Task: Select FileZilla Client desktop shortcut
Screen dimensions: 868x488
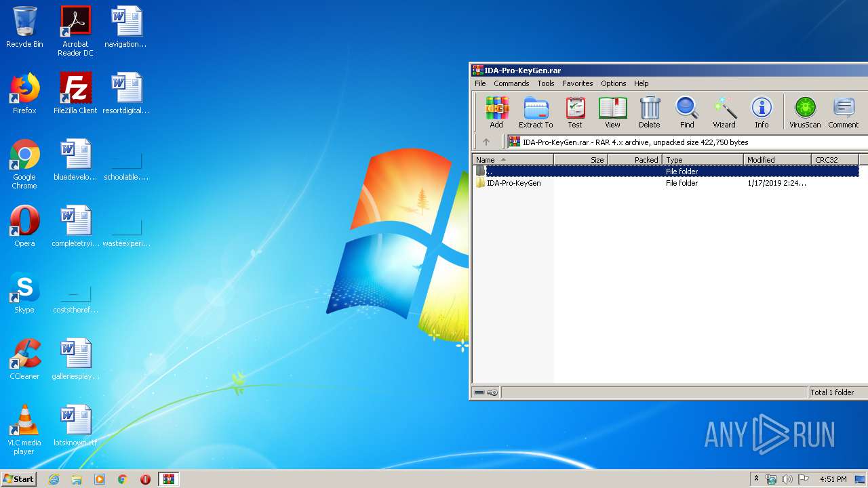Action: point(75,94)
